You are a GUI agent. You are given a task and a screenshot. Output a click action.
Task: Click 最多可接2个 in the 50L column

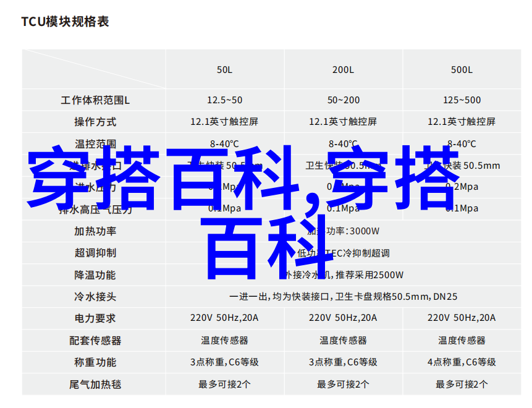pos(224,385)
